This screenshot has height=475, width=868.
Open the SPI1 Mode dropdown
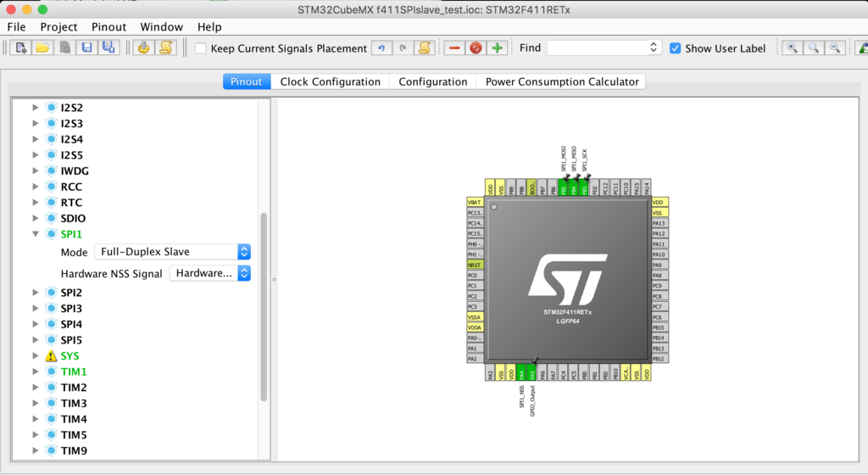173,252
